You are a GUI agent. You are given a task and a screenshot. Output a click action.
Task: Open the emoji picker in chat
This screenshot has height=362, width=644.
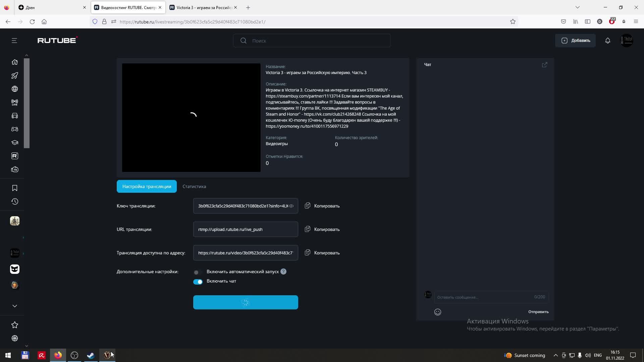pos(437,312)
